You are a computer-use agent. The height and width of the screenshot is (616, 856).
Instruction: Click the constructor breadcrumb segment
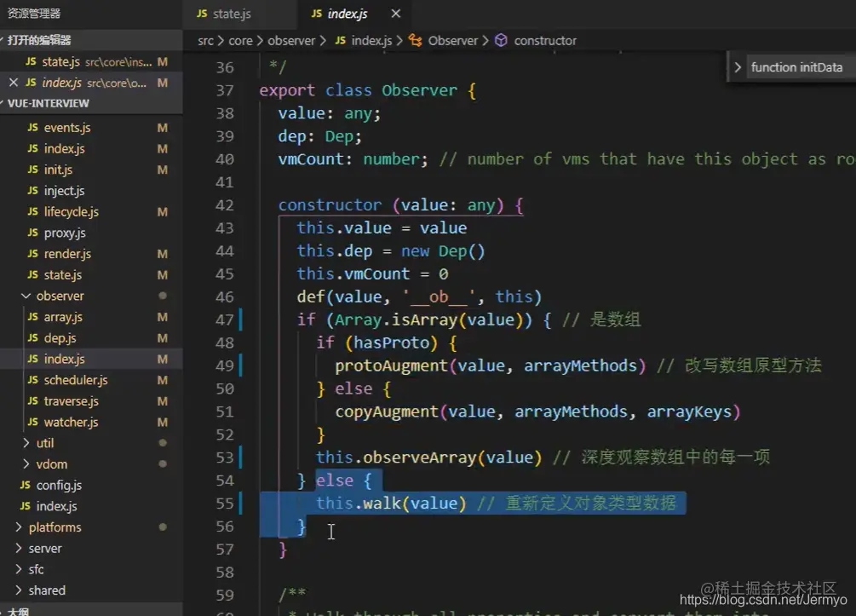tap(545, 40)
